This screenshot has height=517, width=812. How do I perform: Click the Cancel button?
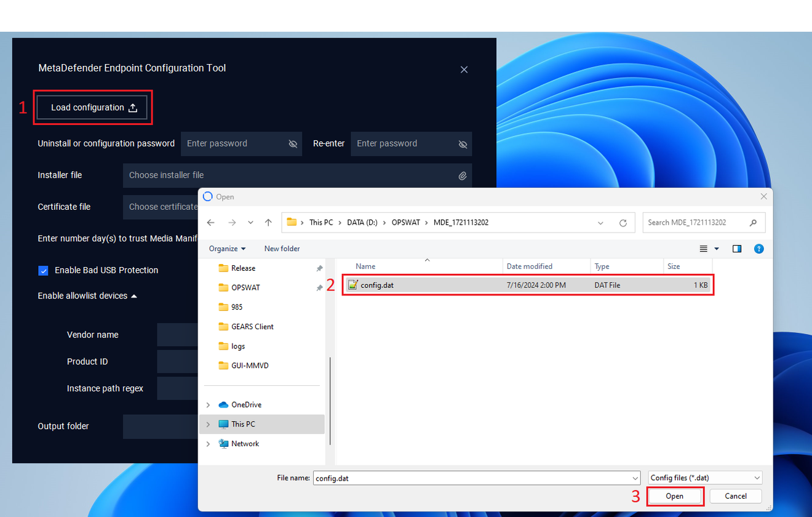(x=736, y=496)
